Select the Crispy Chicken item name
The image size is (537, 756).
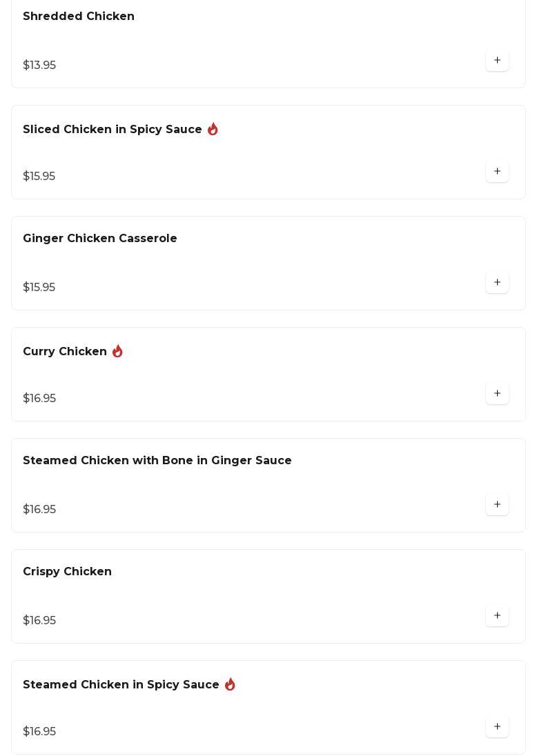point(67,572)
